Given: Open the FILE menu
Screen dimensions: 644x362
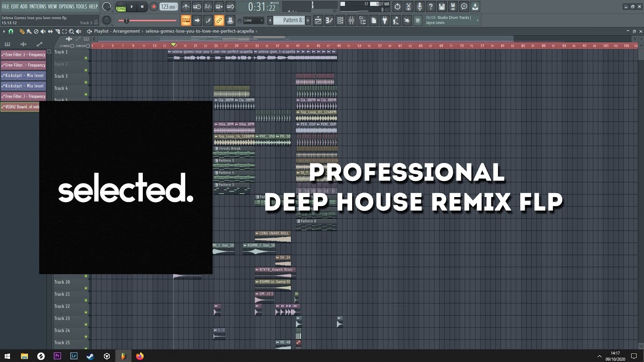Looking at the screenshot, I should 6,7.
